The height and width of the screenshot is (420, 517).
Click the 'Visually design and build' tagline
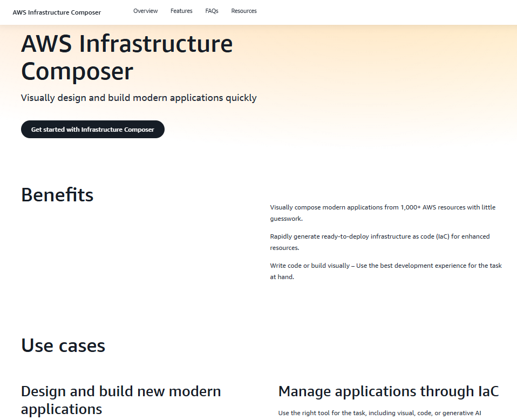click(x=139, y=98)
